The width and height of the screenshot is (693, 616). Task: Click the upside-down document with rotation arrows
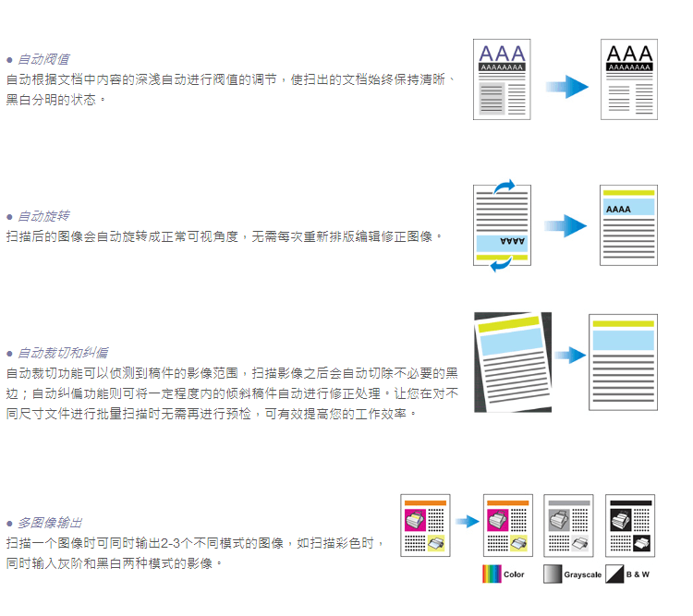[502, 225]
